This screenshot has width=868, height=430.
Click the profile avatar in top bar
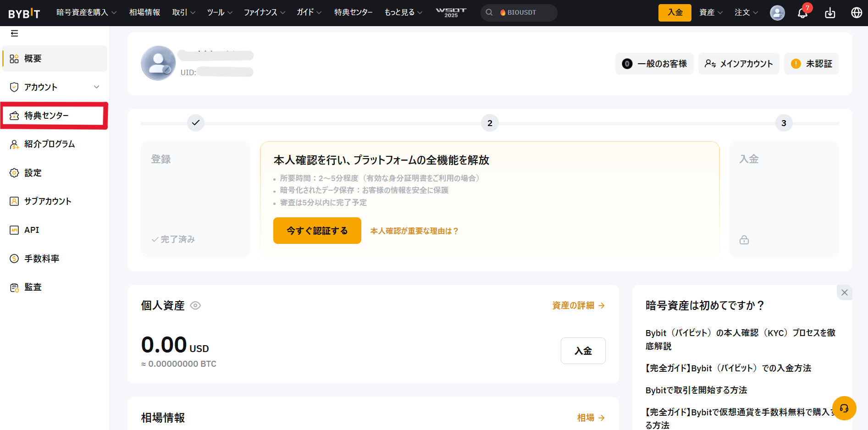777,13
